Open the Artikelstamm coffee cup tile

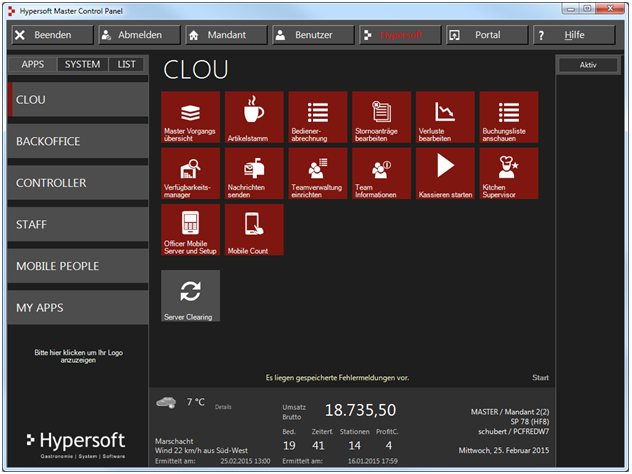pos(254,117)
